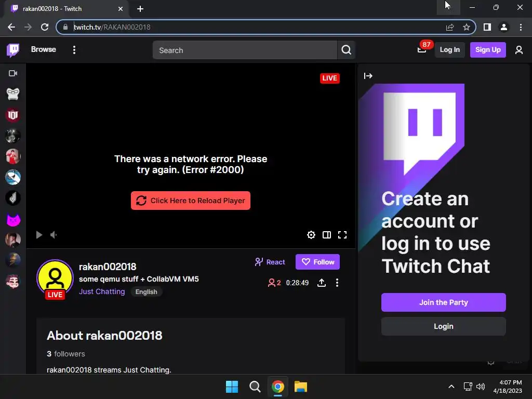
Task: Click rakan002018 profile avatar
Action: 55,278
